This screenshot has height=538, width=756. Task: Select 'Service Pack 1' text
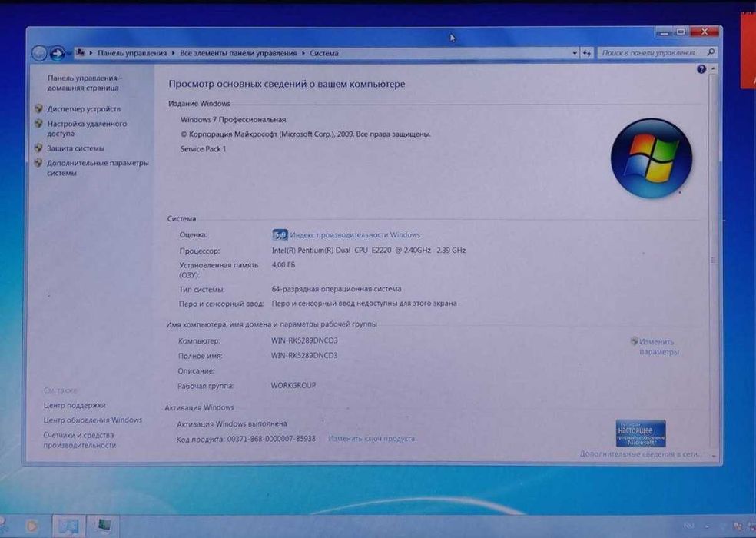tap(203, 149)
